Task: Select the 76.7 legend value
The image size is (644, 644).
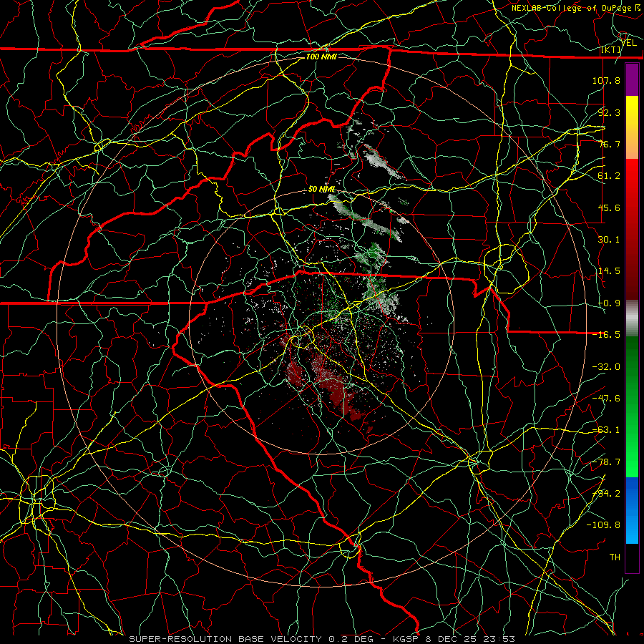Action: (609, 144)
